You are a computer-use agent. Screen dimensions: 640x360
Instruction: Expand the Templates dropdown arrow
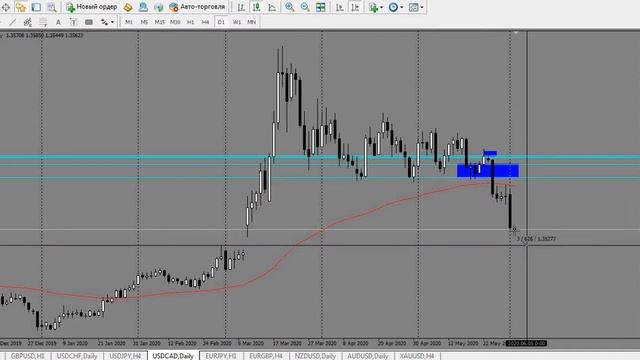(422, 7)
